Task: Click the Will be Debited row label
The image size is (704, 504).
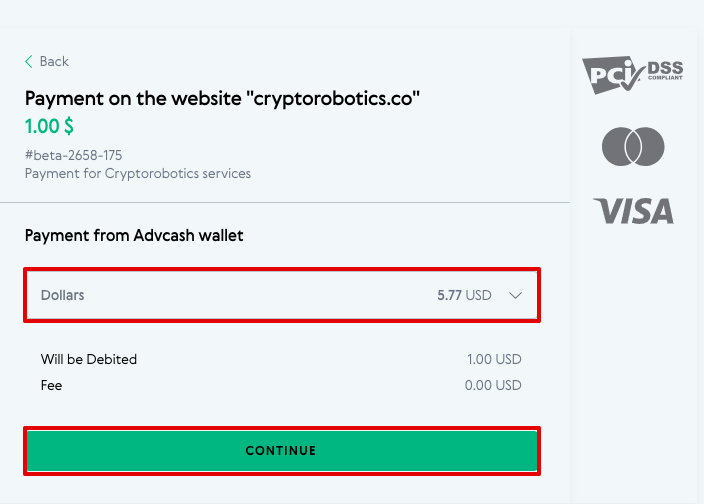Action: (88, 359)
